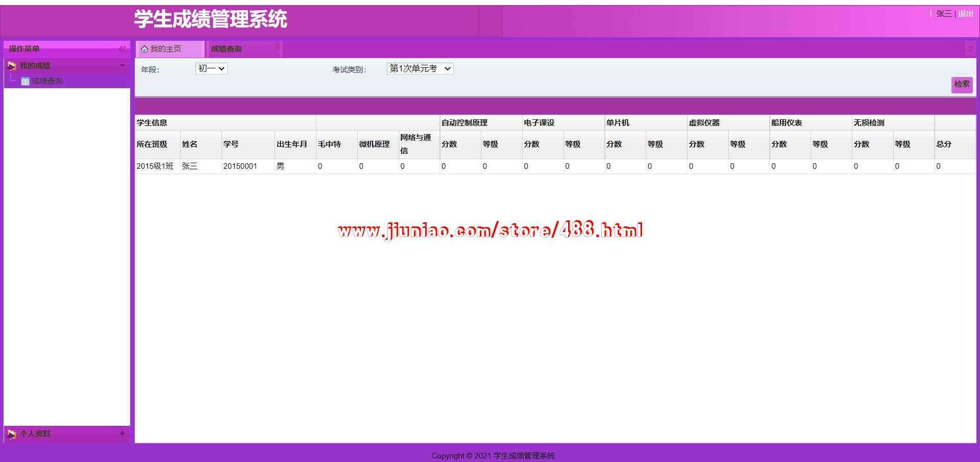Close the 成绩查询 tab

point(278,46)
